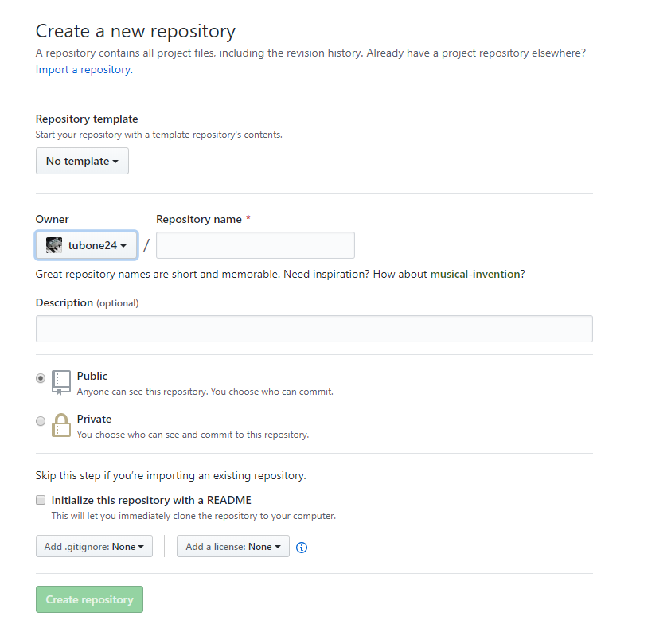Screen dimensions: 671x644
Task: Click the padlock icon beside Private option
Action: 61,424
